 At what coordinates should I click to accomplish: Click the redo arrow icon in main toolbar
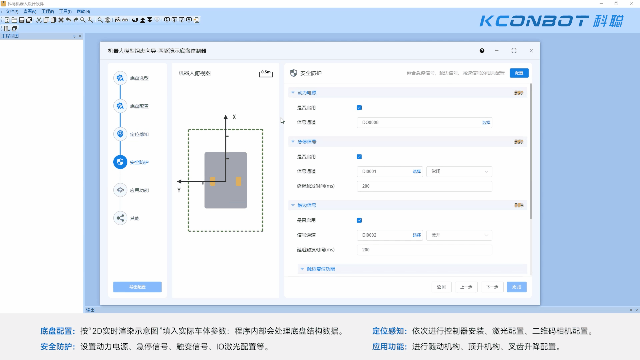(76, 20)
